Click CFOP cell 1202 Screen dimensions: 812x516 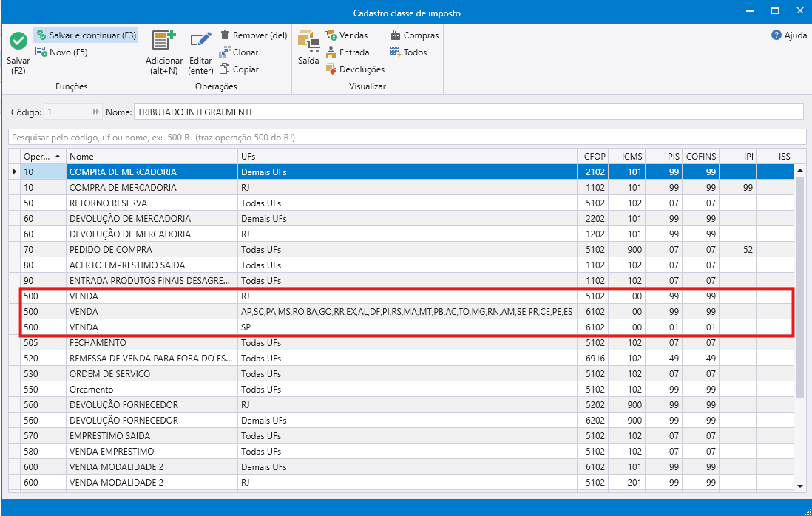tap(592, 234)
